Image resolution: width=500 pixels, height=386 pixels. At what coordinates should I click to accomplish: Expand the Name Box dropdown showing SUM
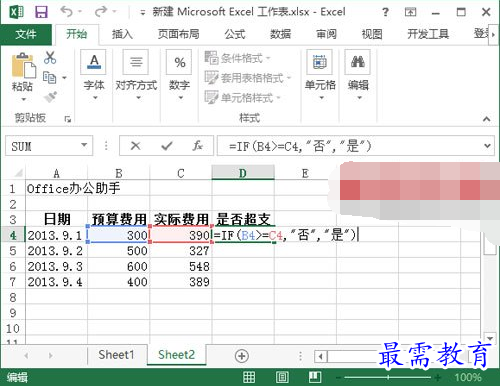(x=84, y=145)
